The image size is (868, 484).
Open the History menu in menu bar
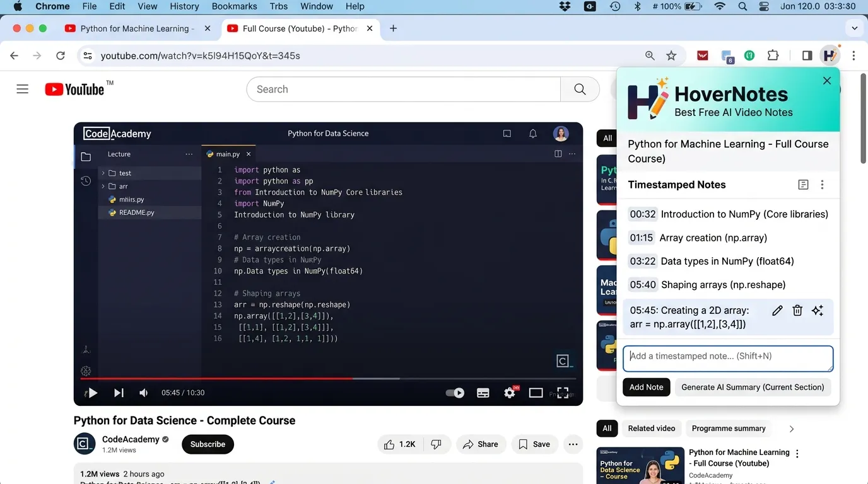184,6
